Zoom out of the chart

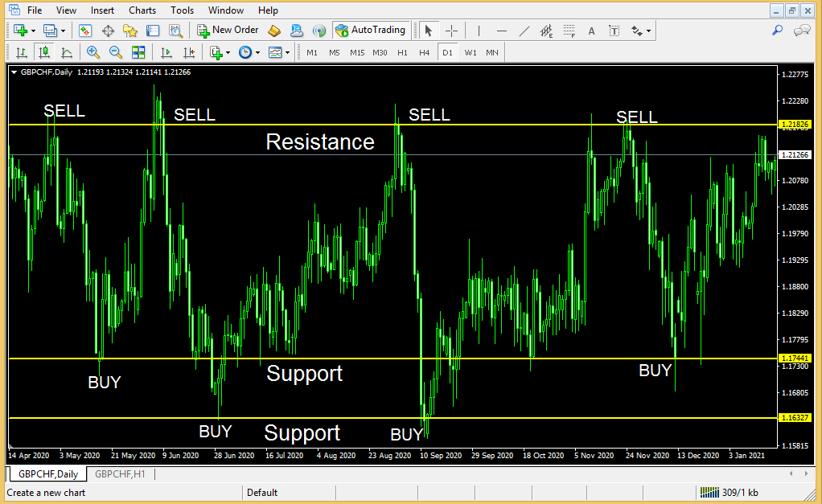coord(115,52)
